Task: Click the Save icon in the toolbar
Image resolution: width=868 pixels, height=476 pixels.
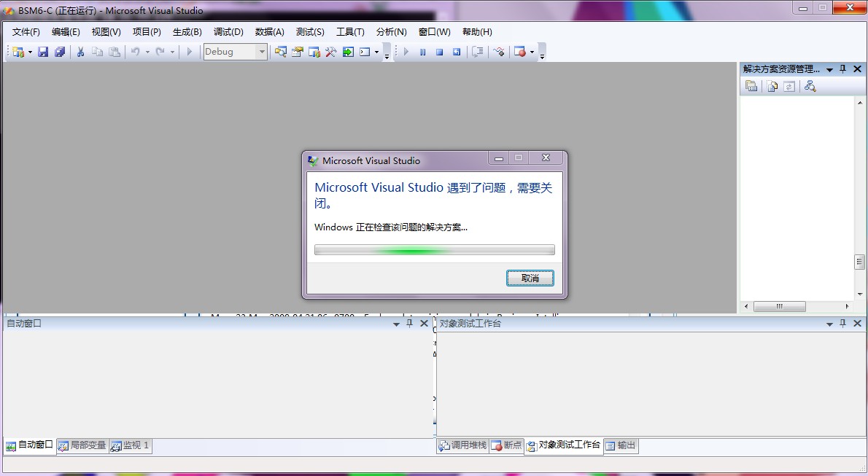Action: point(42,52)
